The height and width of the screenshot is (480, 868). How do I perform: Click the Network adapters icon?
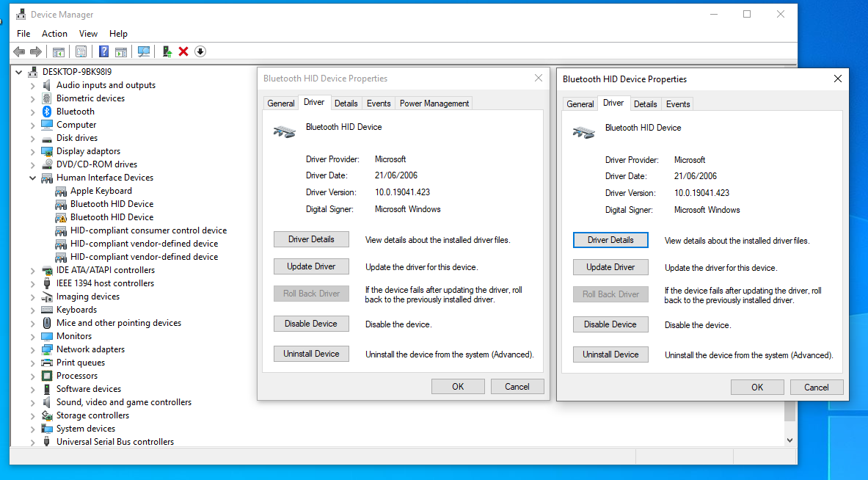[x=47, y=349]
